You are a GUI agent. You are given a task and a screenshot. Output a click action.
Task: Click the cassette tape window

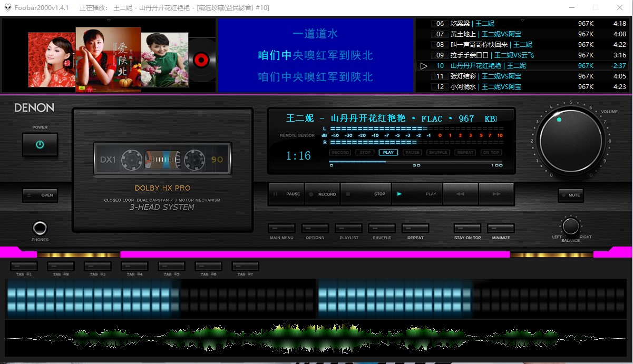pyautogui.click(x=162, y=159)
